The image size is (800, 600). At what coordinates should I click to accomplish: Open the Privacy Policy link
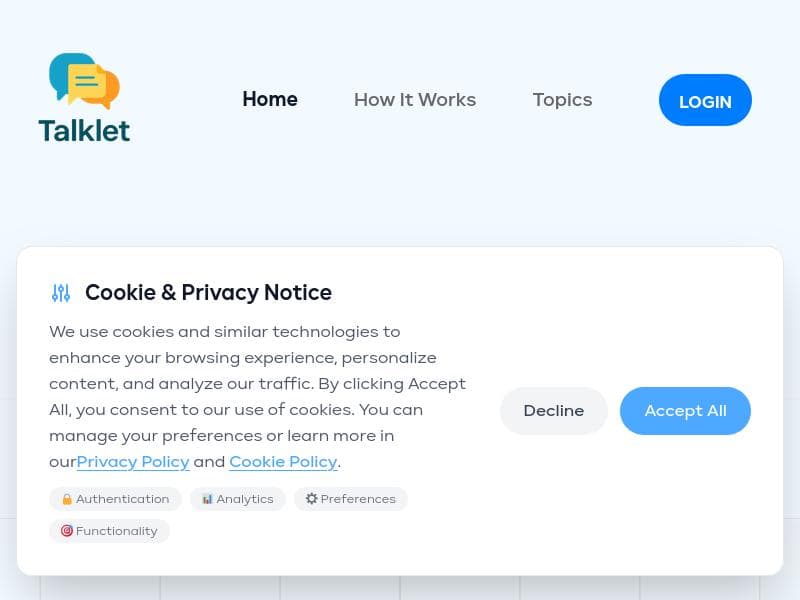[133, 461]
